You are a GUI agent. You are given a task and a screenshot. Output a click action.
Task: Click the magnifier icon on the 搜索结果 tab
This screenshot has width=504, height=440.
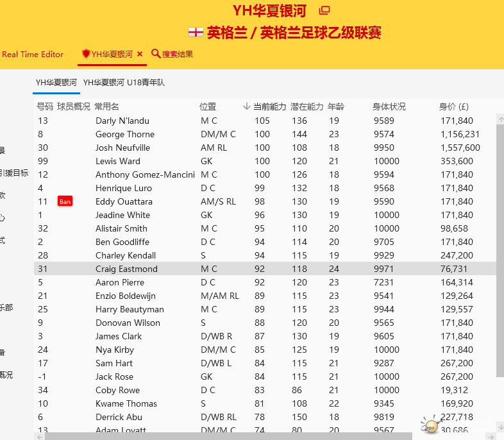[155, 54]
